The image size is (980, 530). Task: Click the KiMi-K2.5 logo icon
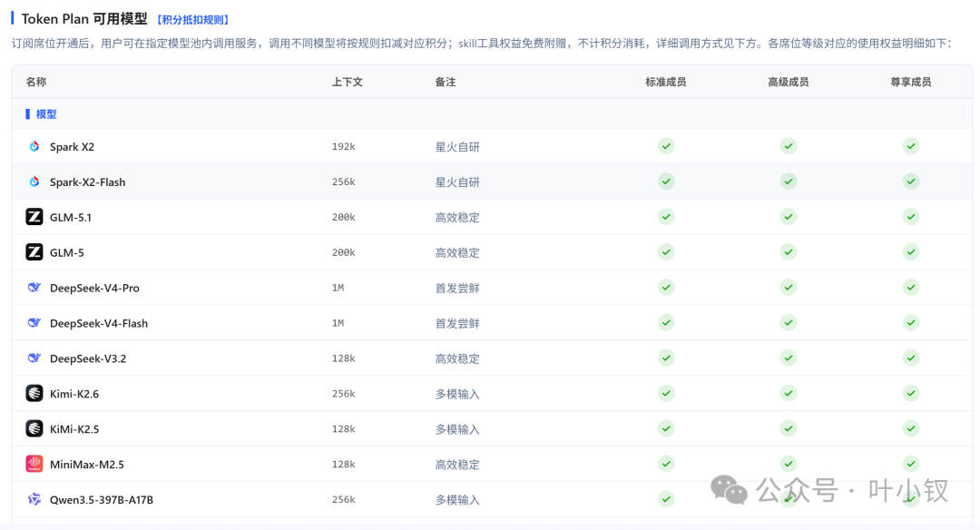coord(34,428)
